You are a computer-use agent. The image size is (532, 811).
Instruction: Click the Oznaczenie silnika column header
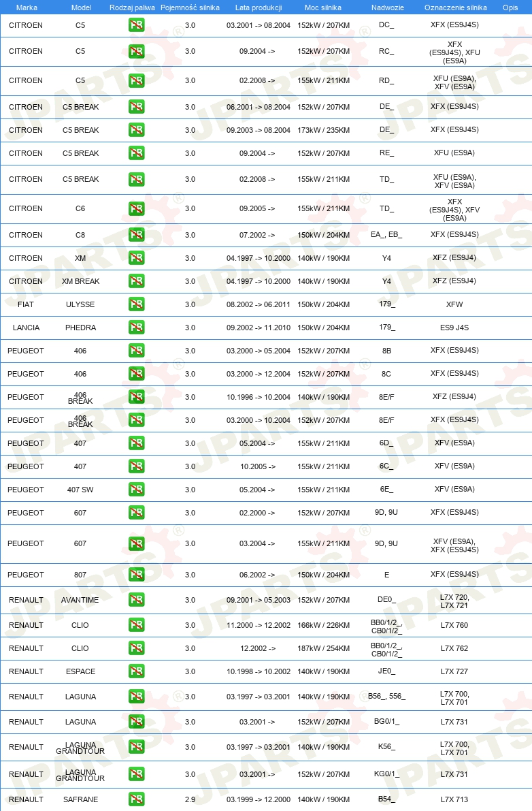456,7
